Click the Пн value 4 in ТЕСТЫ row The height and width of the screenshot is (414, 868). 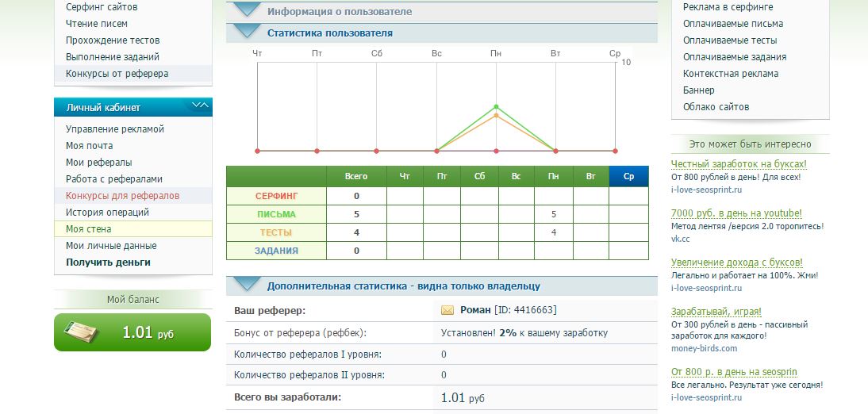pos(554,232)
